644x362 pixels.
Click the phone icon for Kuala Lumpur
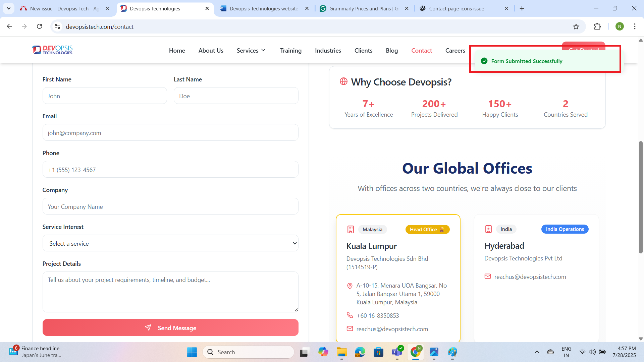click(x=350, y=315)
